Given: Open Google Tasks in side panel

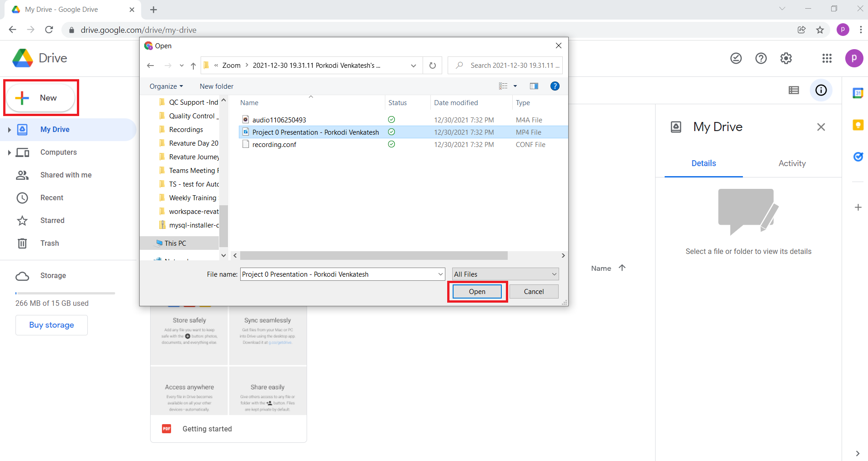Looking at the screenshot, I should coord(858,157).
